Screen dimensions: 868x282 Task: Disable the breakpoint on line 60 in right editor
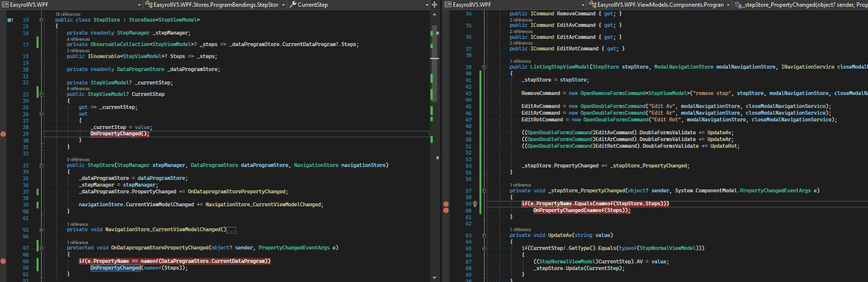click(446, 211)
